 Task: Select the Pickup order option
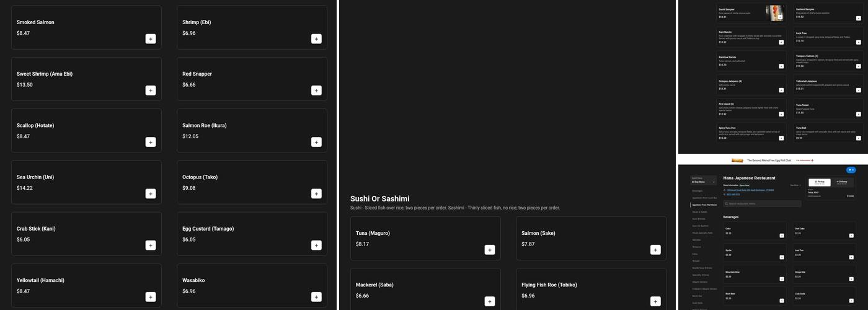[x=820, y=182]
